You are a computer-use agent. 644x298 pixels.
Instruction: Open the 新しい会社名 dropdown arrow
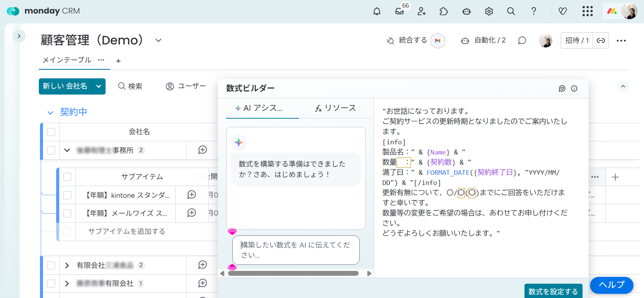(x=98, y=86)
